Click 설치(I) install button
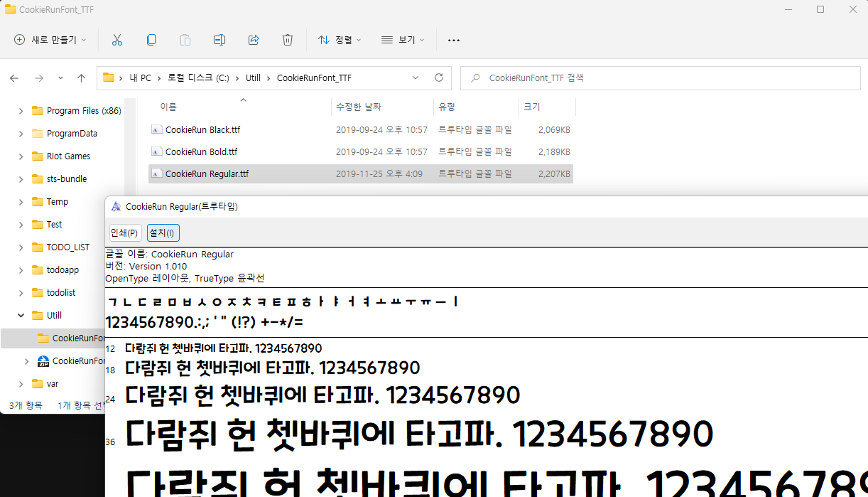 pos(163,233)
